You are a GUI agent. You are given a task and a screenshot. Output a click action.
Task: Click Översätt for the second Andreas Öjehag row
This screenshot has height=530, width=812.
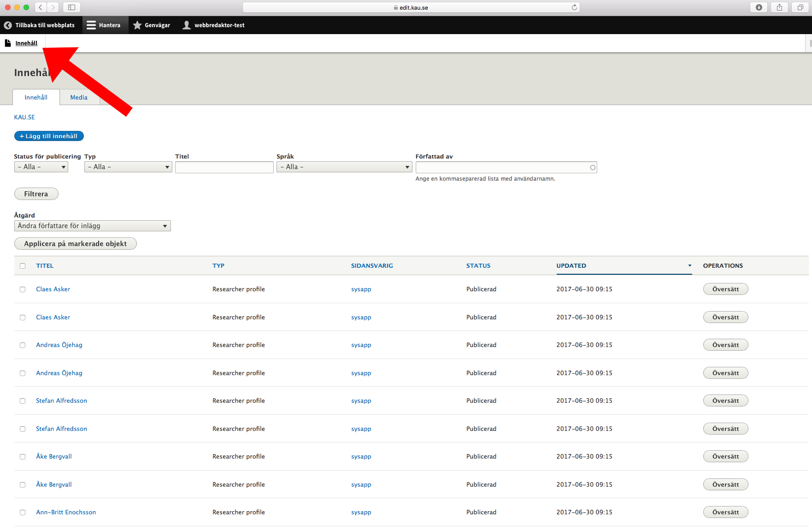click(x=725, y=373)
